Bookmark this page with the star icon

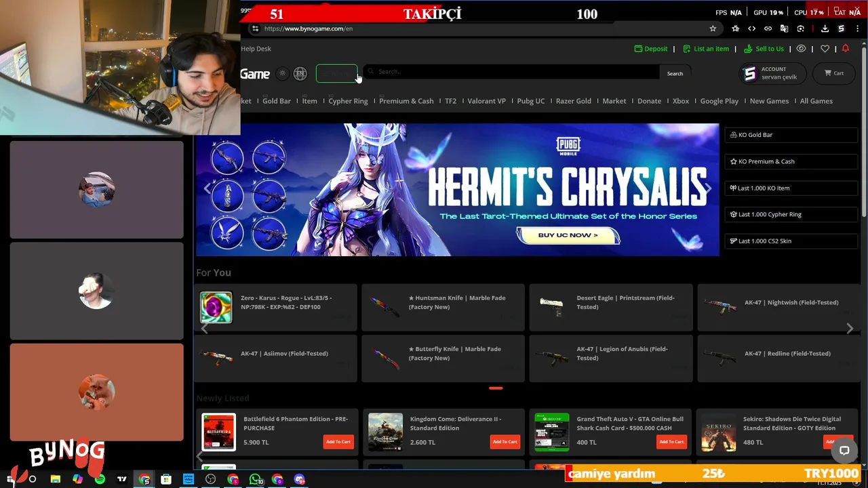[713, 28]
